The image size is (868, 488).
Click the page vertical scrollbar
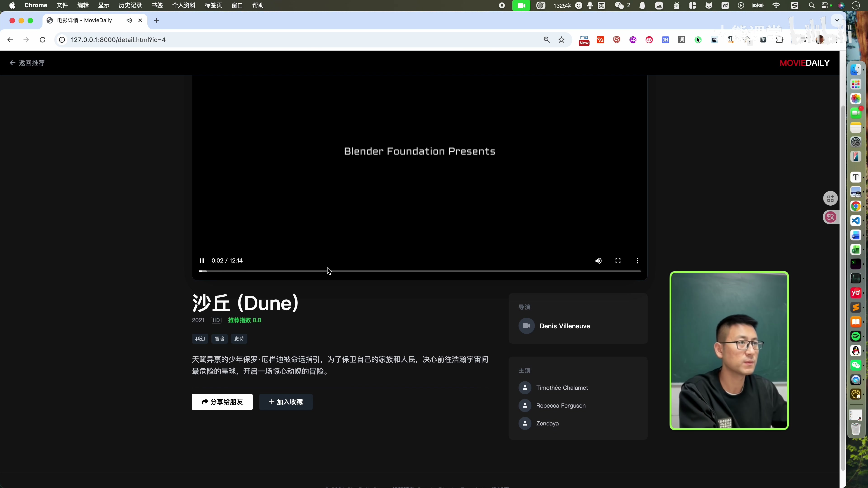point(843,288)
